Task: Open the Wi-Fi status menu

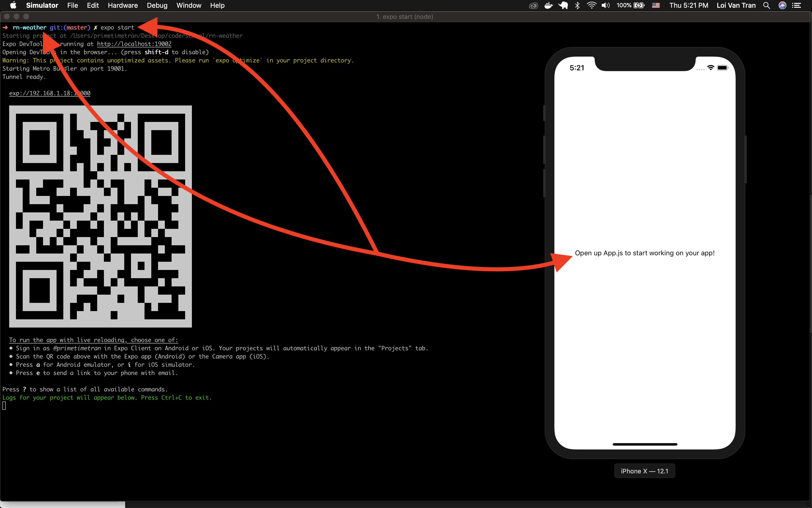Action: tap(591, 5)
